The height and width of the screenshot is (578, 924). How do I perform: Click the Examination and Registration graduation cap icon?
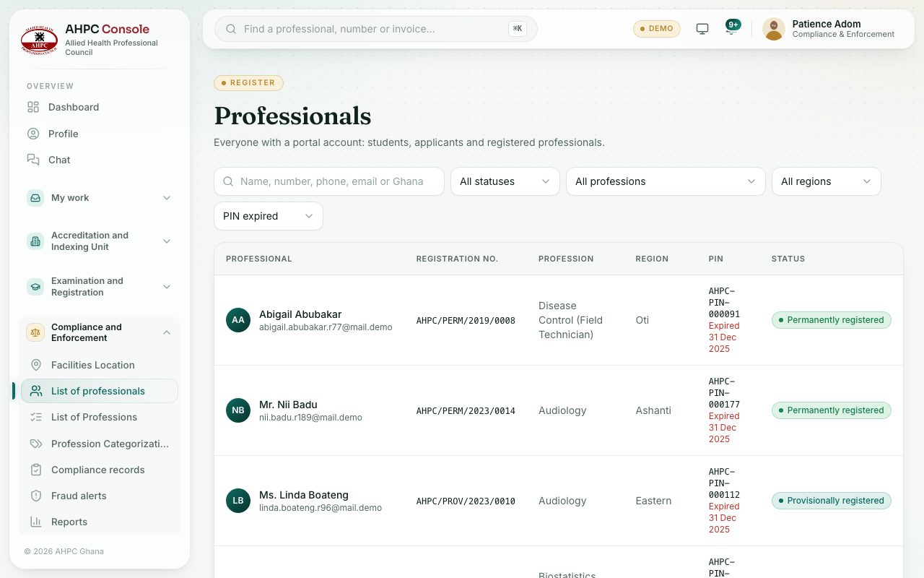point(35,287)
